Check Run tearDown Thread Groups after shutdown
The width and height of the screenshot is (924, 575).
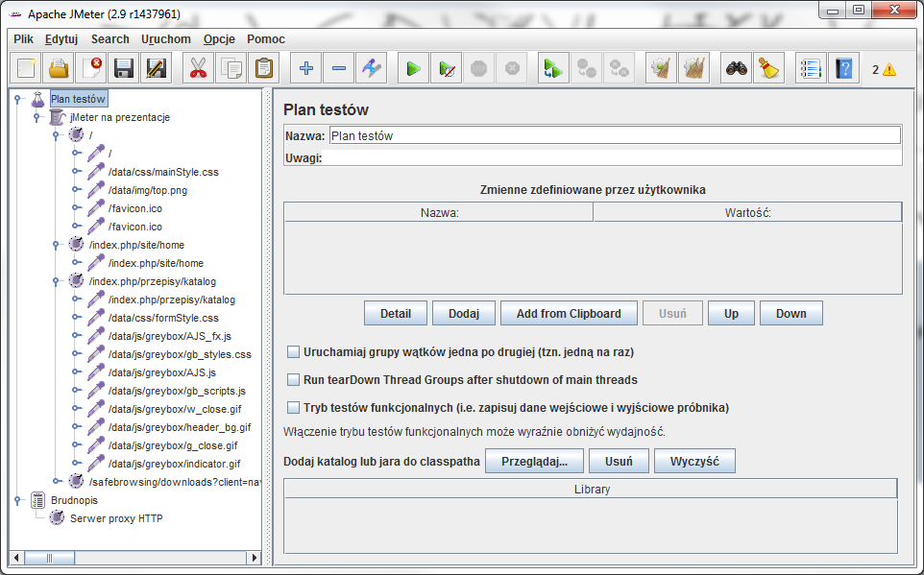[x=293, y=380]
